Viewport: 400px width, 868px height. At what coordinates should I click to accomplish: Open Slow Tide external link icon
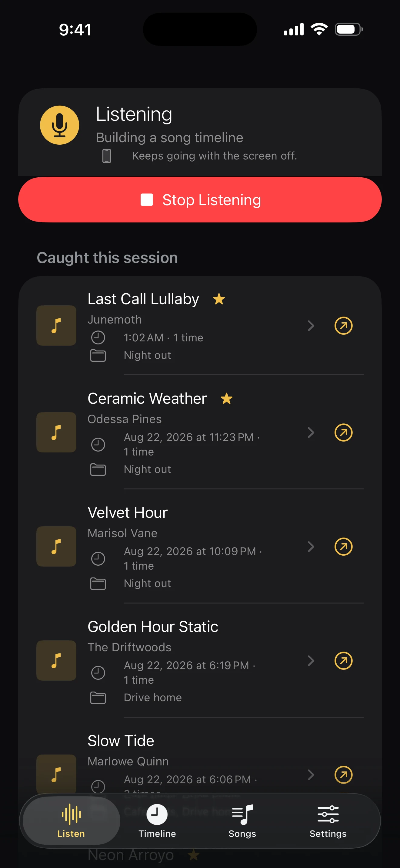coord(343,775)
